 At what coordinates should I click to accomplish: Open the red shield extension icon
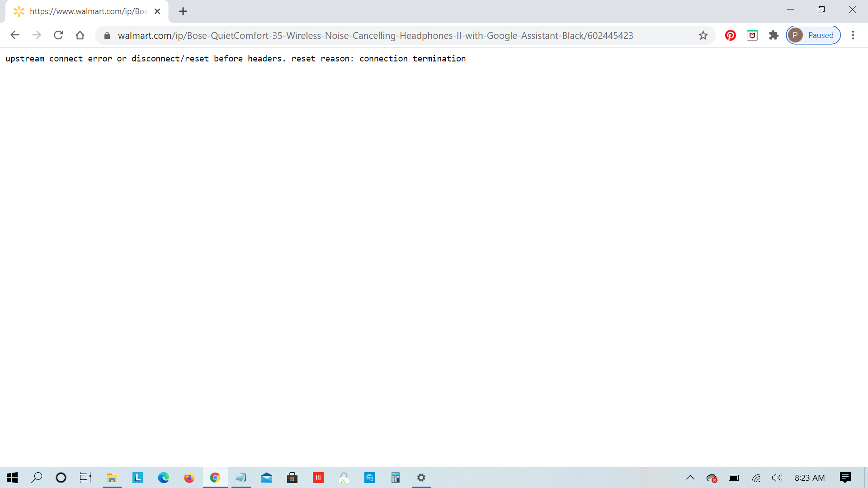[752, 35]
